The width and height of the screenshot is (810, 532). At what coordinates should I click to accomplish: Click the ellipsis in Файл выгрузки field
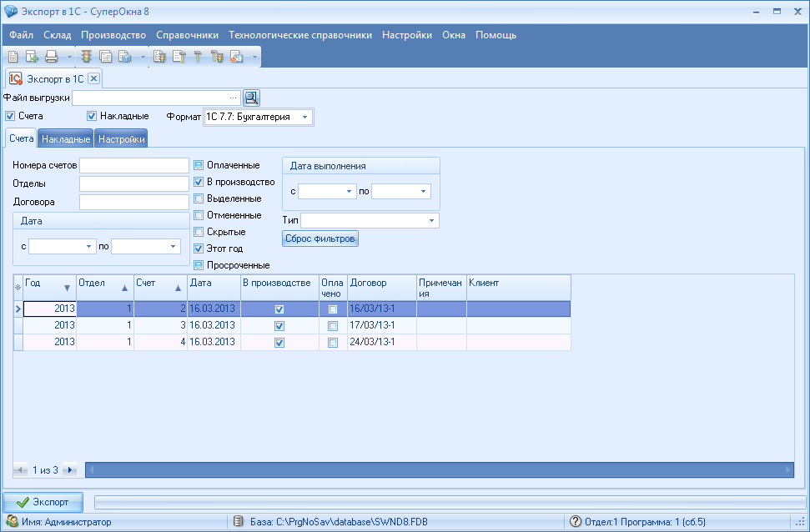233,98
